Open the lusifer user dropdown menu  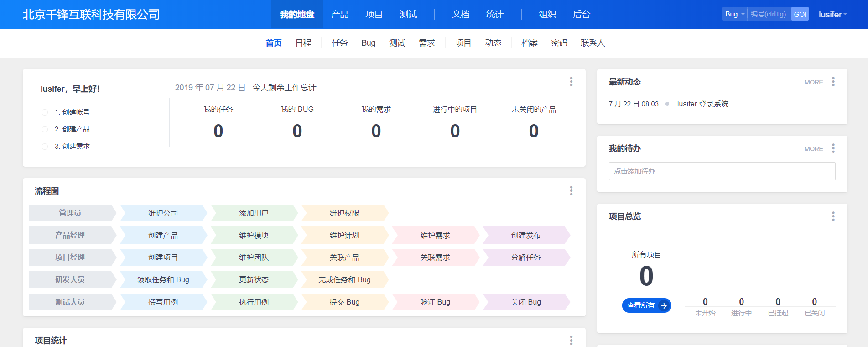click(x=832, y=14)
